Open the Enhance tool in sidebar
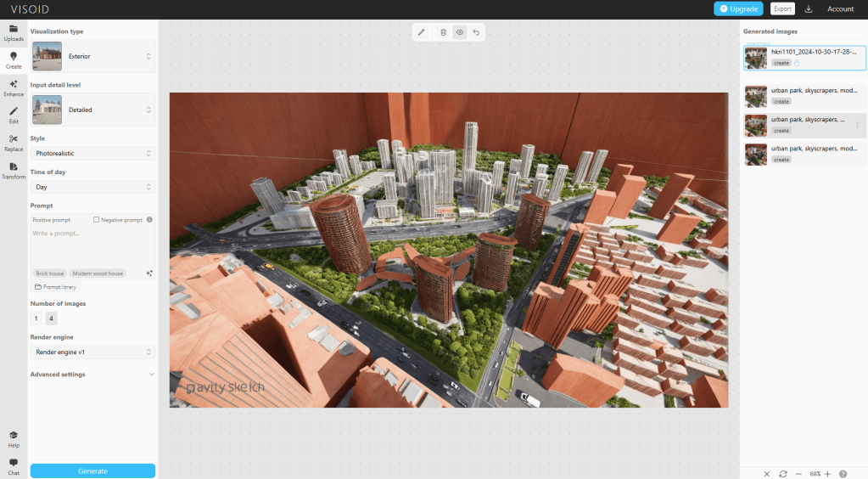This screenshot has width=868, height=479. click(x=14, y=88)
